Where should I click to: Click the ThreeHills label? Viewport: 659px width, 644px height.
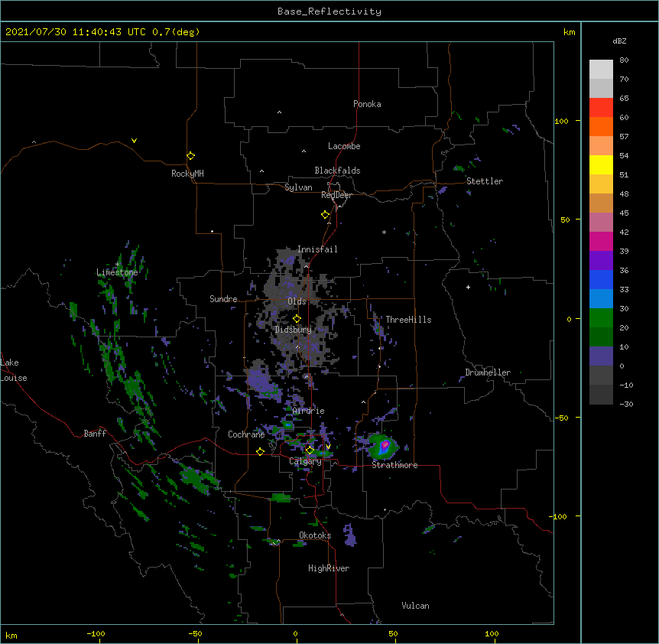pyautogui.click(x=408, y=320)
